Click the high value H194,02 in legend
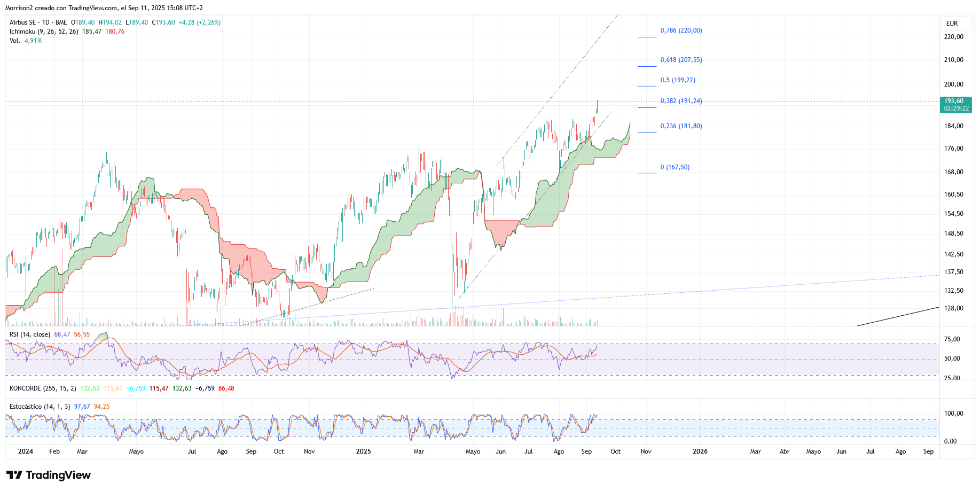This screenshot has height=491, width=980. pos(110,22)
